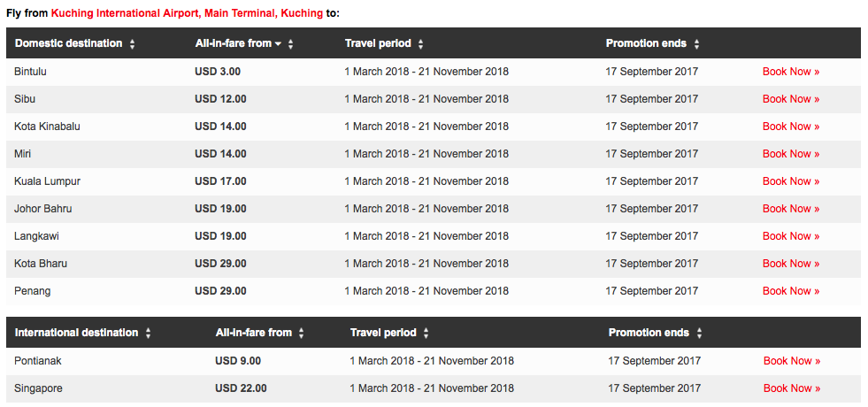Sort by Domestic destination column arrows
The image size is (868, 407).
pyautogui.click(x=132, y=44)
